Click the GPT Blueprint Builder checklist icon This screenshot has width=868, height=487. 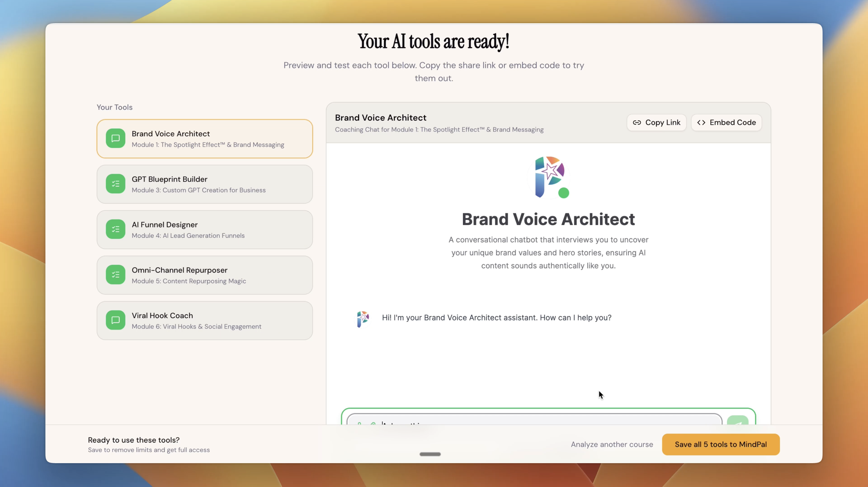coord(115,184)
